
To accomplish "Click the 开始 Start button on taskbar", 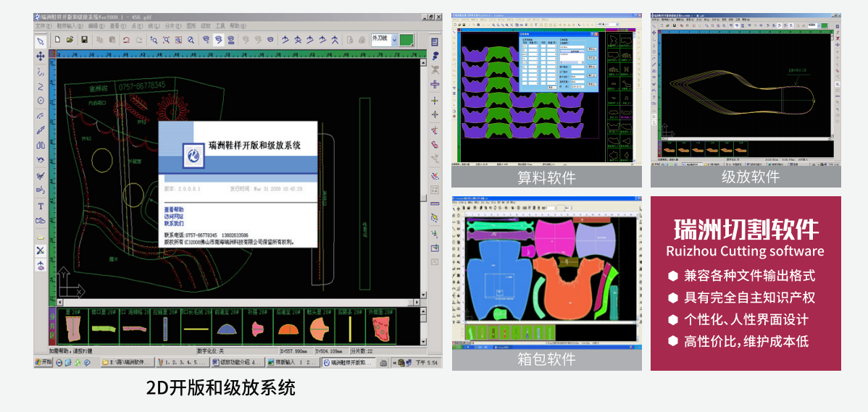I will pos(43,363).
